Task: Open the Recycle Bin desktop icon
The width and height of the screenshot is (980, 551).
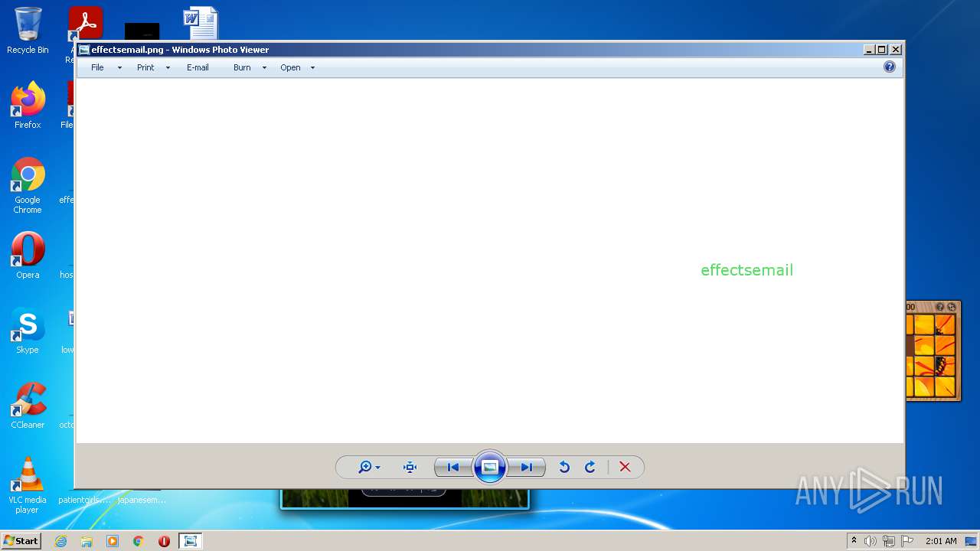Action: point(28,31)
